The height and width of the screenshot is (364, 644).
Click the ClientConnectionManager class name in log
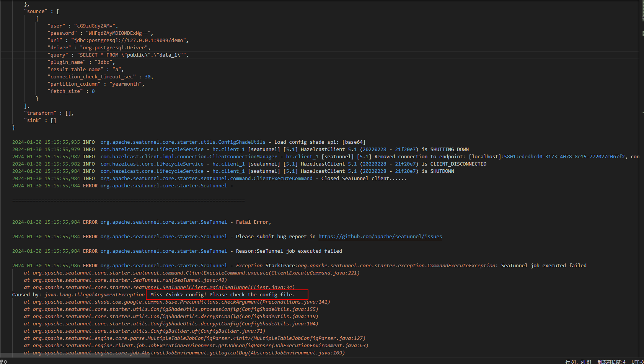tap(189, 157)
